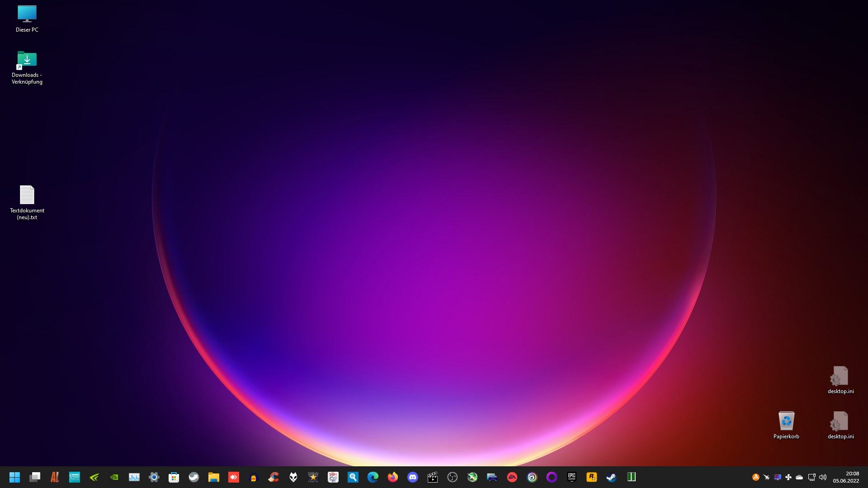Open Discord from the taskbar

413,477
